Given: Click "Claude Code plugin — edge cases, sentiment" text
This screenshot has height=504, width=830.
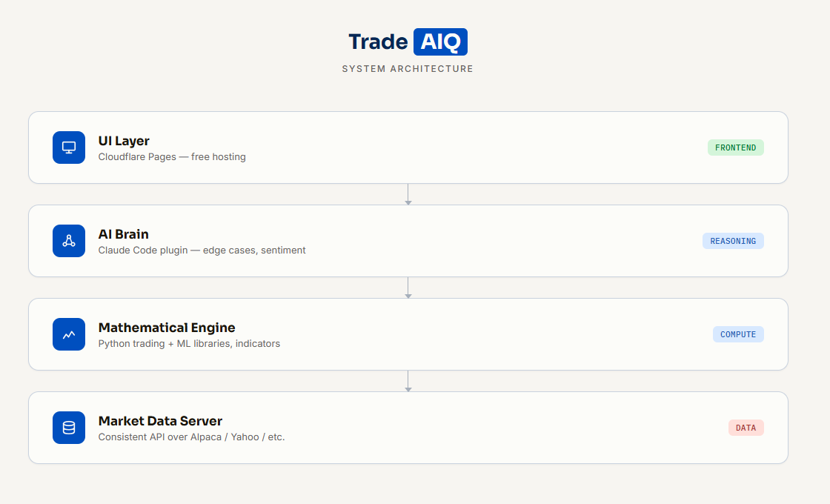Looking at the screenshot, I should pyautogui.click(x=202, y=250).
